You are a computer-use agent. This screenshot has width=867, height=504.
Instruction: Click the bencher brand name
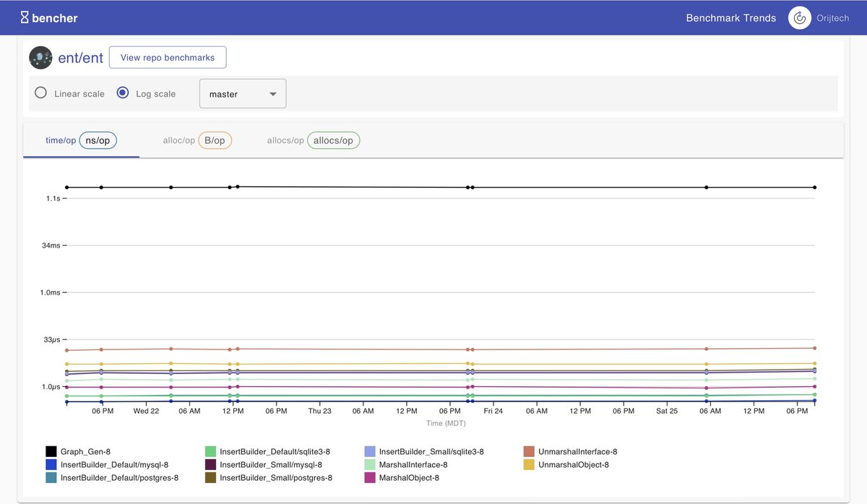click(55, 17)
